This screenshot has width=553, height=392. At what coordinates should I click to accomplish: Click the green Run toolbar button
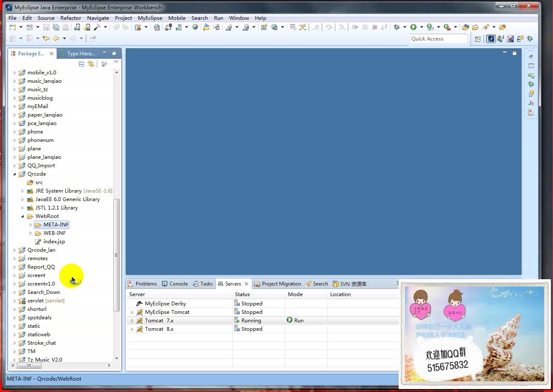pyautogui.click(x=413, y=27)
